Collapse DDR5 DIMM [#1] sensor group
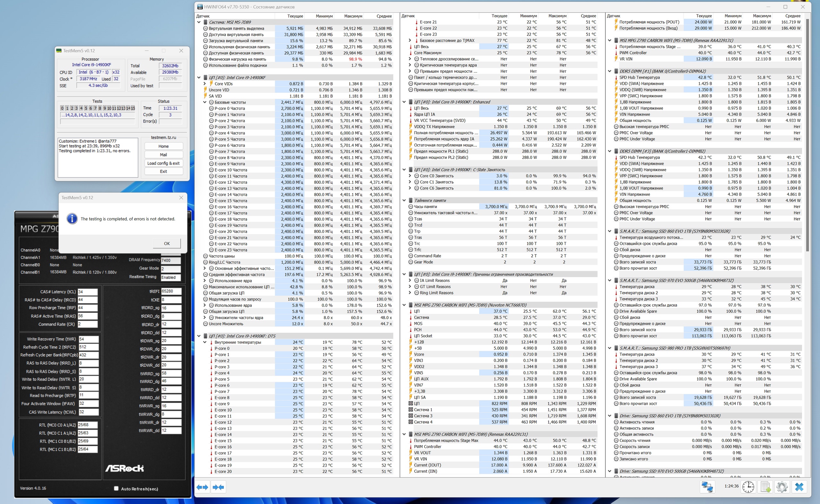This screenshot has height=504, width=820. point(610,71)
